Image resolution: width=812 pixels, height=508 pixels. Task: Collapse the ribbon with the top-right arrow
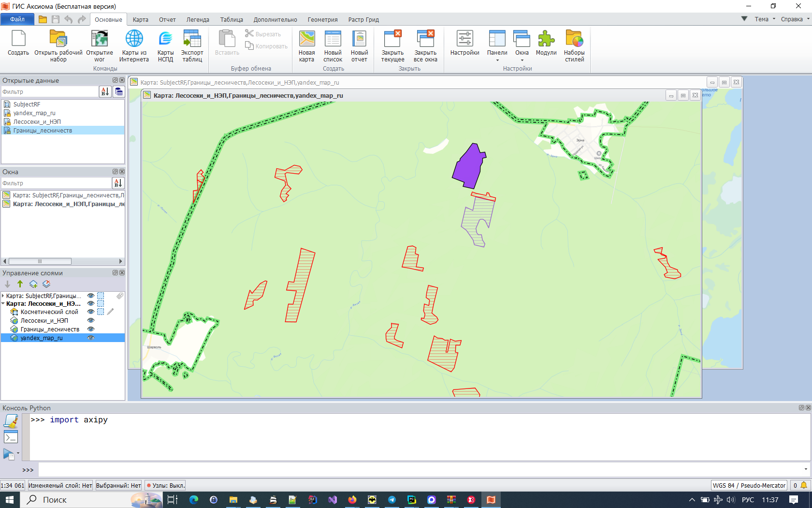pyautogui.click(x=744, y=19)
